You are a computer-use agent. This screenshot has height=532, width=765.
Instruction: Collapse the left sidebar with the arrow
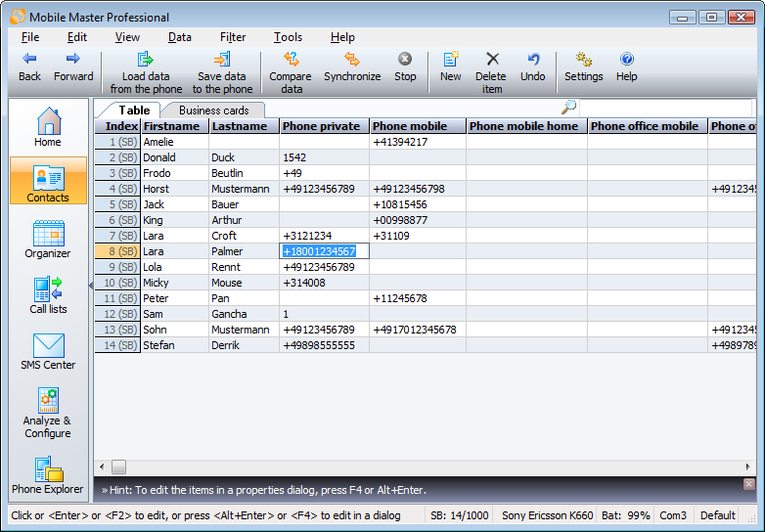(91, 286)
